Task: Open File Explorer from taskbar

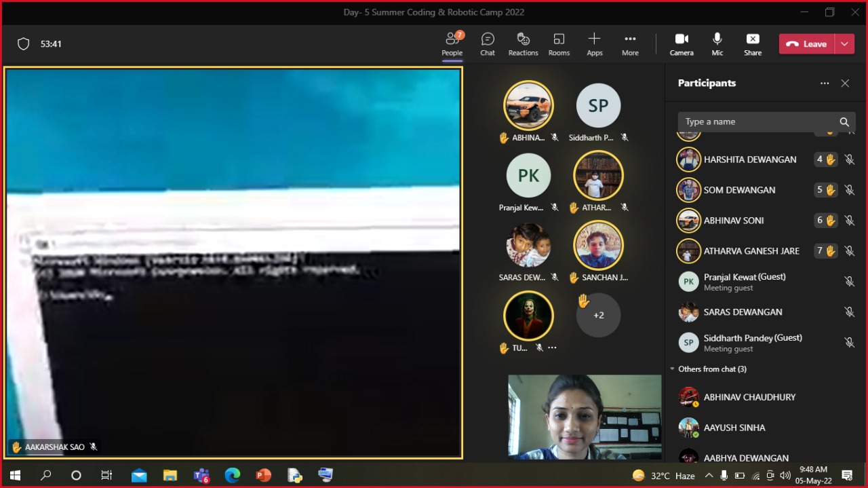Action: [x=170, y=476]
